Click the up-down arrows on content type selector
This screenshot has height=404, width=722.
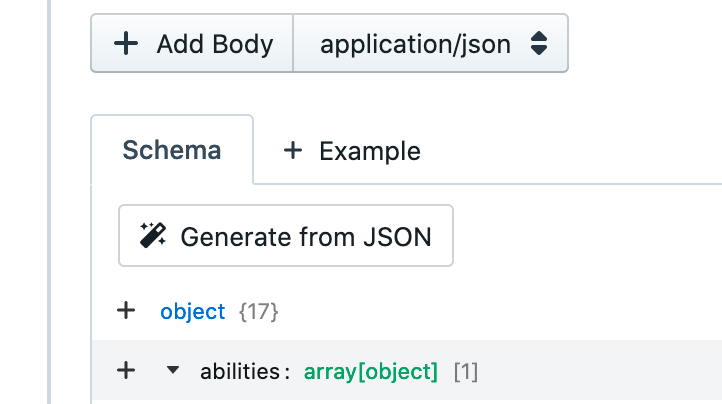tap(539, 44)
